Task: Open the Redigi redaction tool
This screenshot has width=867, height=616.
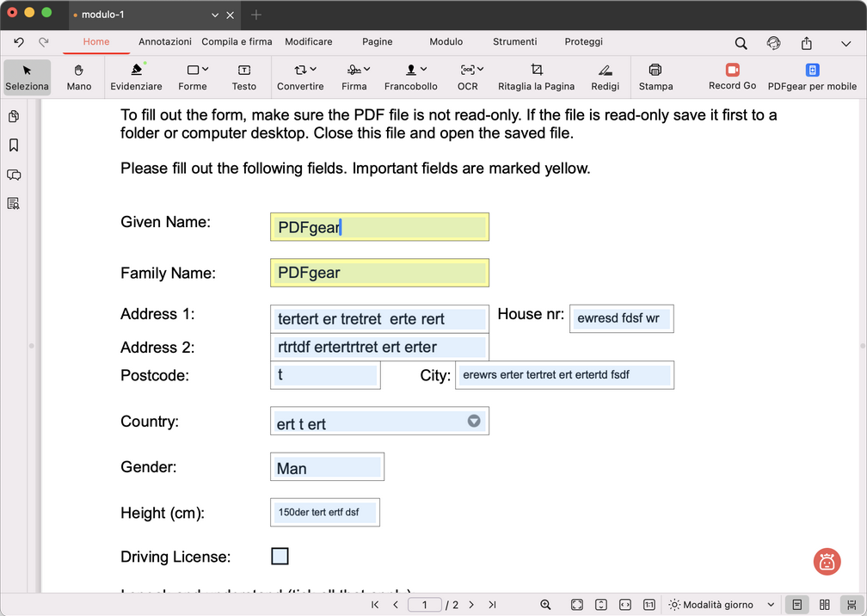Action: [605, 77]
